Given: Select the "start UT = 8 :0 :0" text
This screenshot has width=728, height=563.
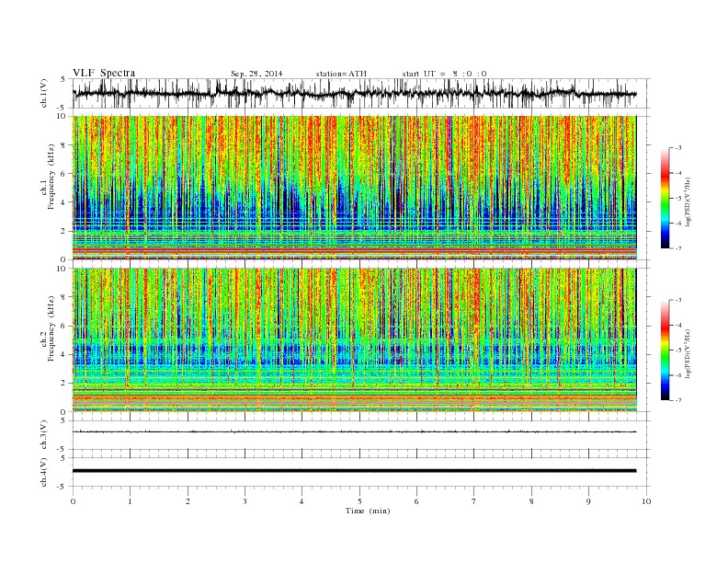Looking at the screenshot, I should [x=444, y=74].
